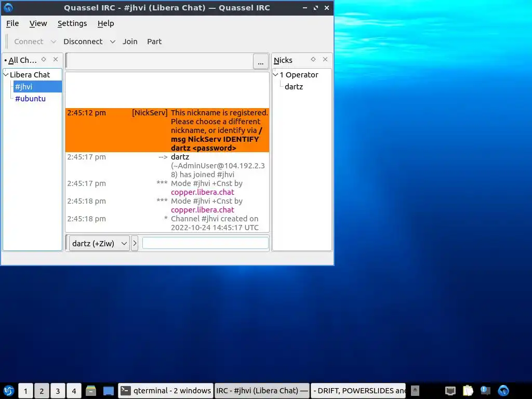
Task: Open the Help menu
Action: click(x=105, y=23)
